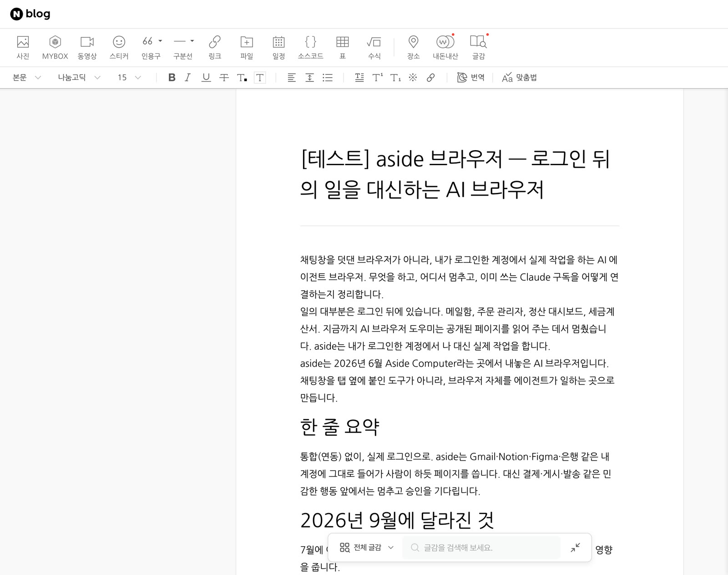Add a video via 동영상 icon
The height and width of the screenshot is (575, 728).
point(87,47)
